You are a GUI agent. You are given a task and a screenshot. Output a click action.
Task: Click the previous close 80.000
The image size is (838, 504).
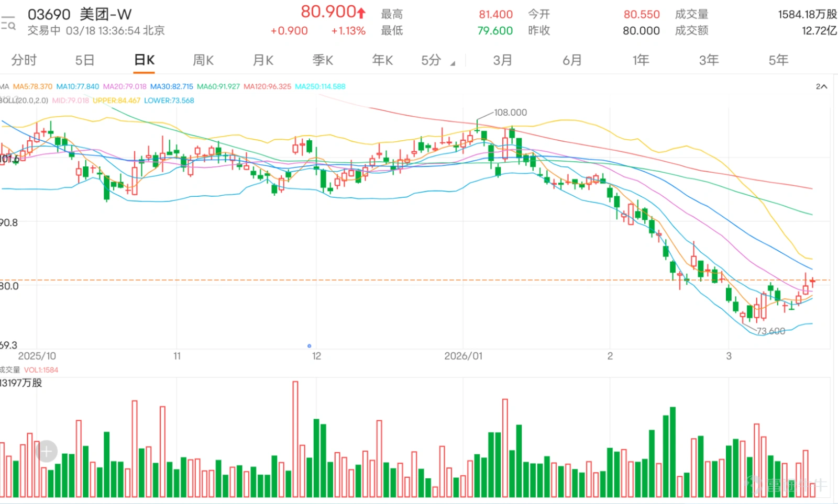pos(641,31)
